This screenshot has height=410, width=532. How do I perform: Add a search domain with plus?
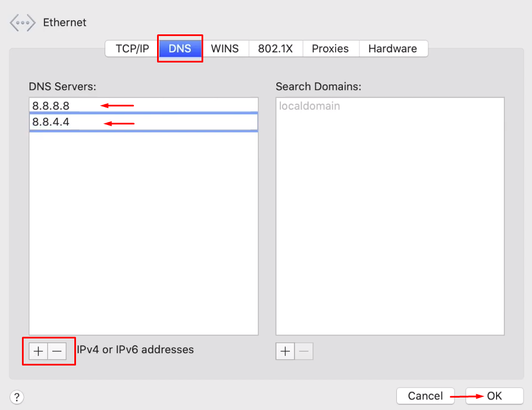(x=285, y=351)
